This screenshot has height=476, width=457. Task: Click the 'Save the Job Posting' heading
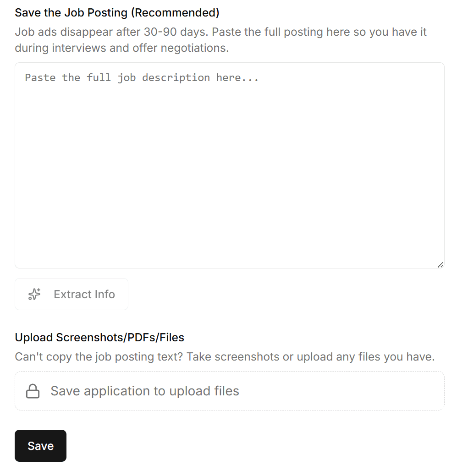tap(117, 12)
